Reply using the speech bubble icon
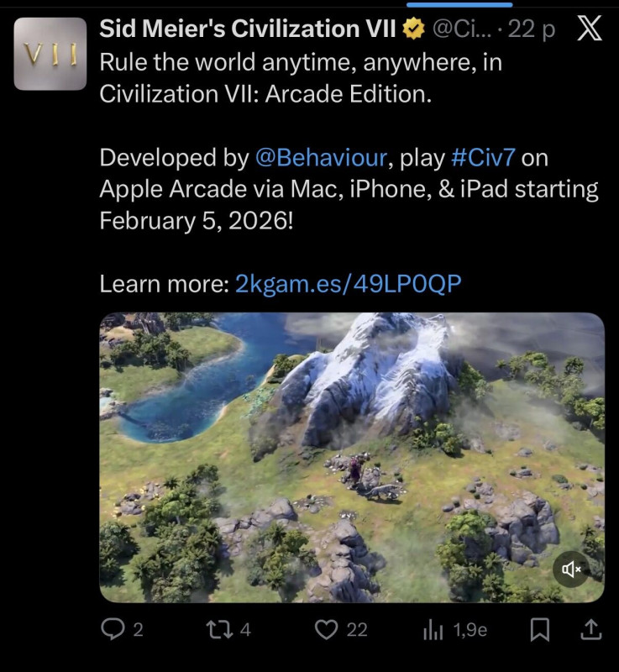 tap(113, 629)
